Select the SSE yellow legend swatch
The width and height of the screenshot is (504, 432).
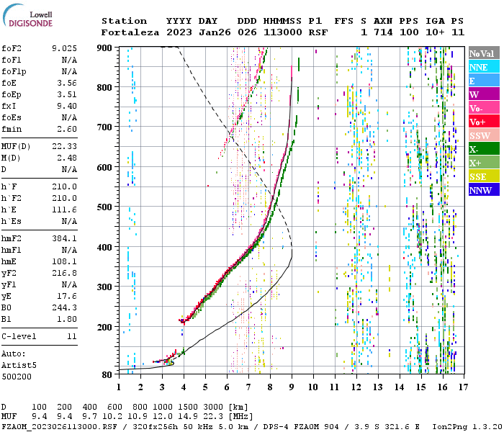click(x=484, y=176)
